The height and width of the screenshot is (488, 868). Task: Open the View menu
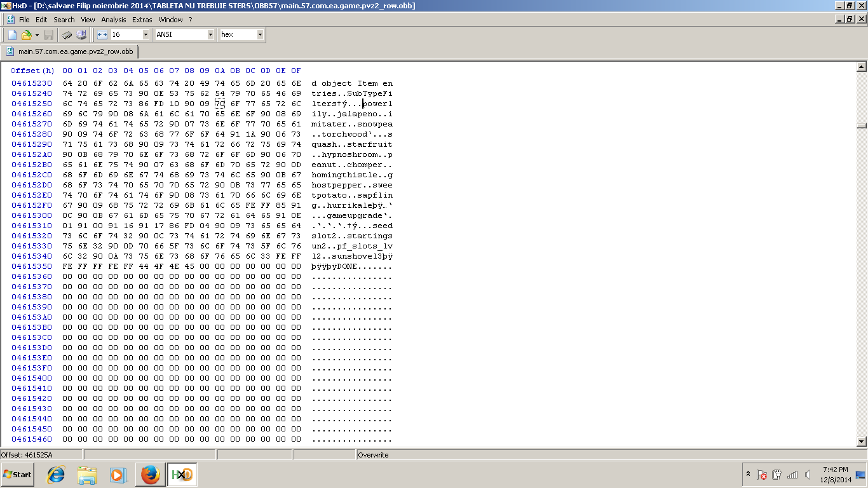[88, 20]
